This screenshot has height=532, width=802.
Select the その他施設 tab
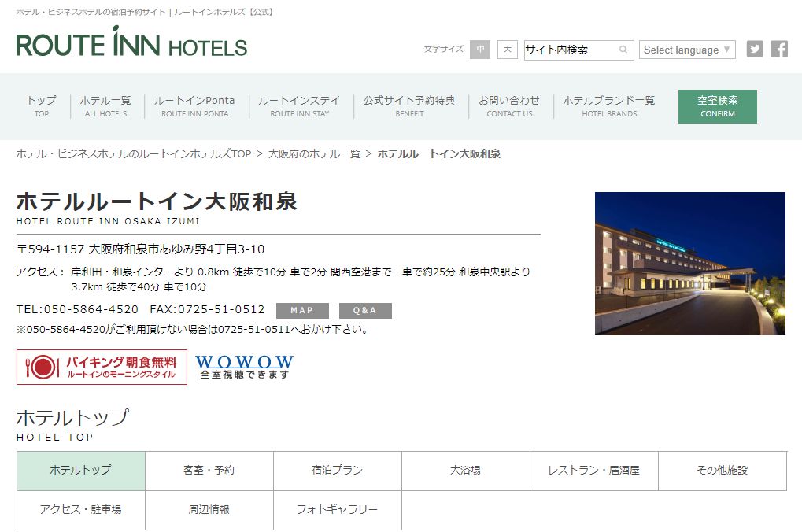click(723, 471)
